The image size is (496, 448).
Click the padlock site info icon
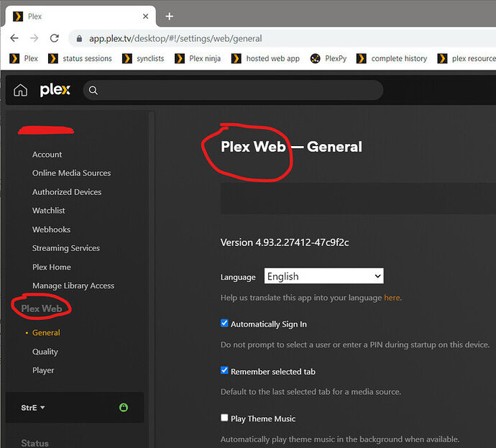[x=79, y=39]
